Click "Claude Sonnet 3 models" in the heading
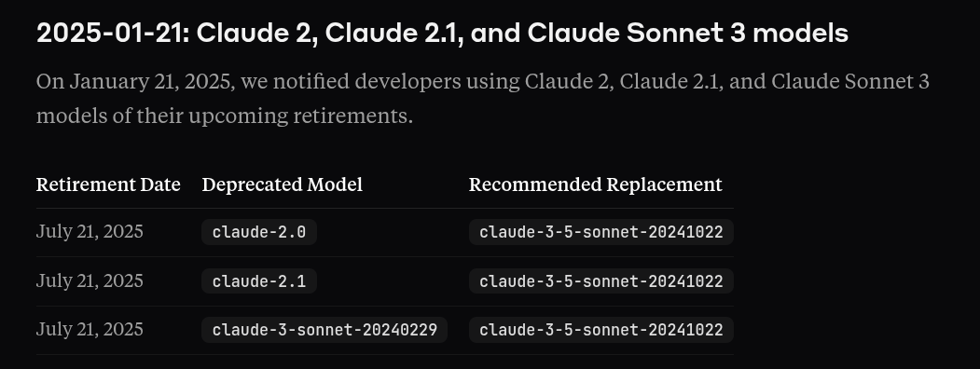This screenshot has width=980, height=369. click(x=687, y=34)
